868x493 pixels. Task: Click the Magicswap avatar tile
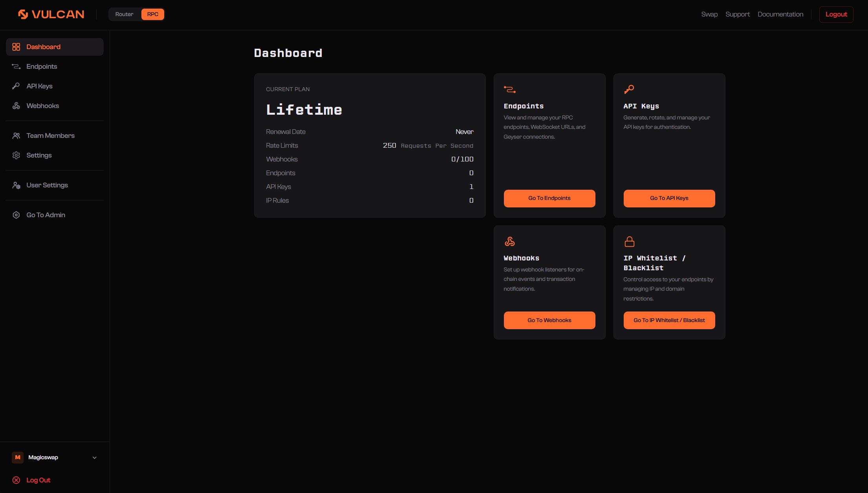[x=18, y=457]
